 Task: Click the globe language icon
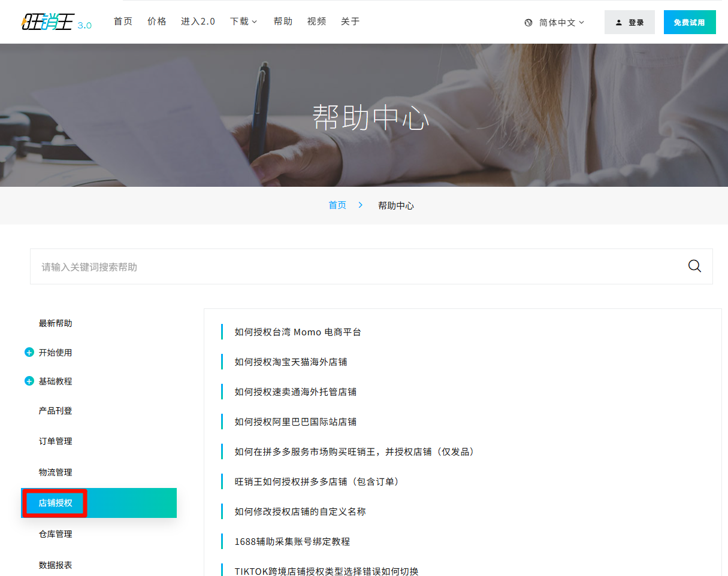[x=528, y=23]
